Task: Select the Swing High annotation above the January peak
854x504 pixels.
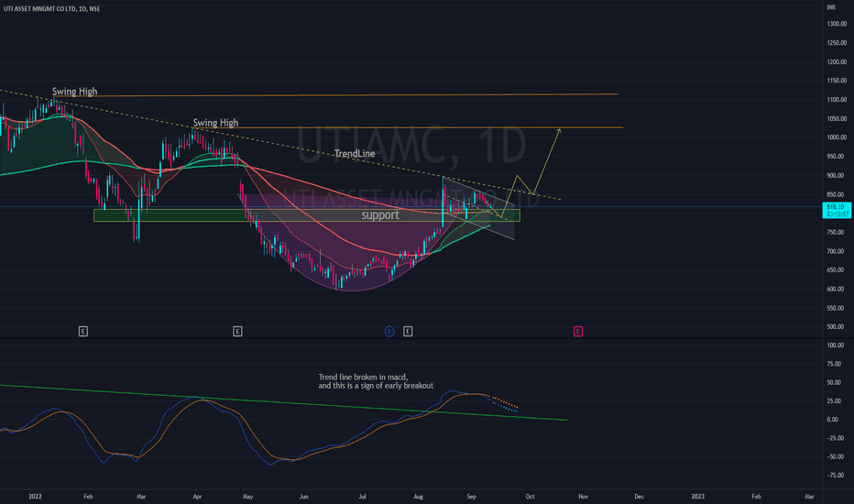Action: tap(74, 91)
